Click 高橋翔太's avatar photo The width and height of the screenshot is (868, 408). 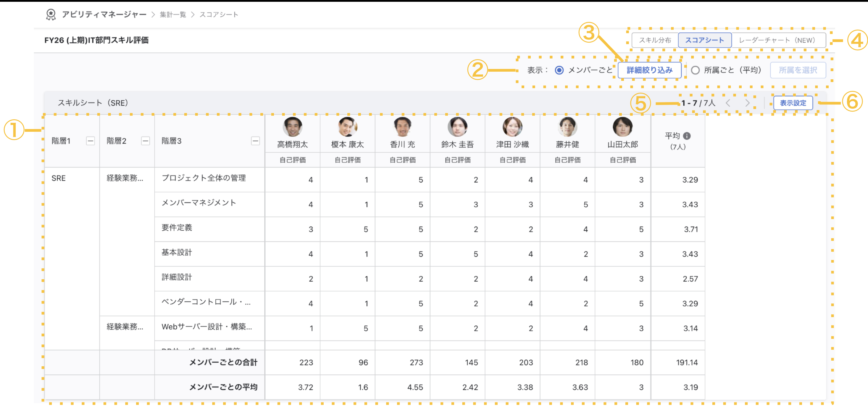(x=293, y=127)
